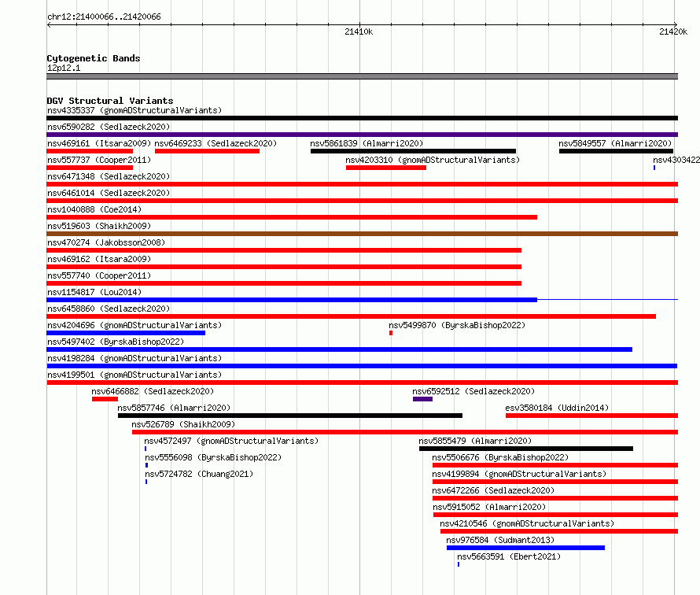
Task: Open nsv5556098 (ByrskaBishop2022) label
Action: [213, 457]
